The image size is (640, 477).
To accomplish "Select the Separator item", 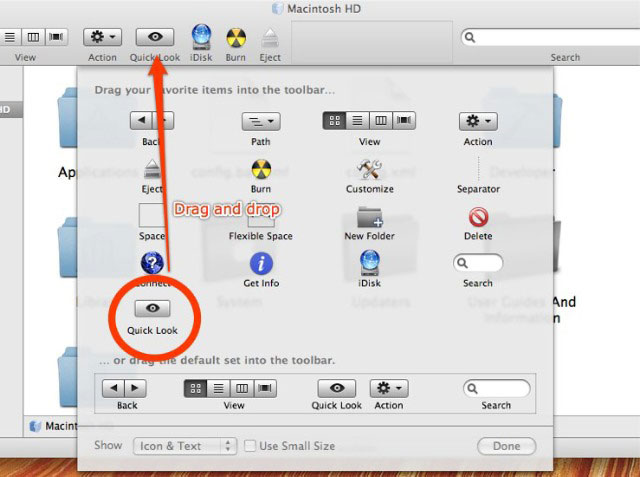I will [478, 169].
